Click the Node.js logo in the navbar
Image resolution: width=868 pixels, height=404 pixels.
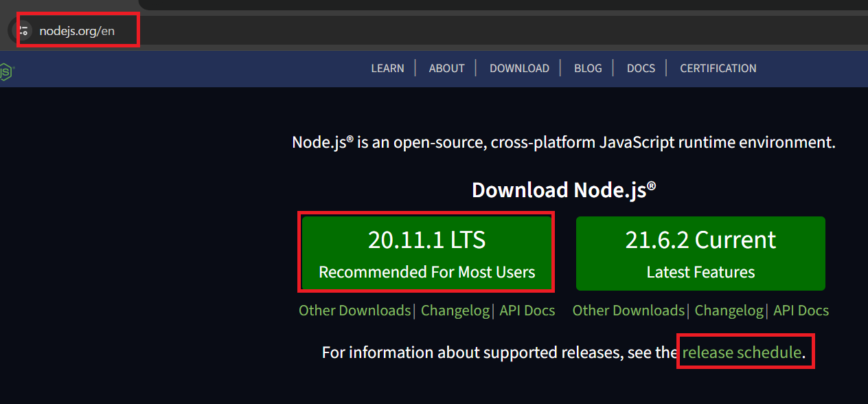6,71
